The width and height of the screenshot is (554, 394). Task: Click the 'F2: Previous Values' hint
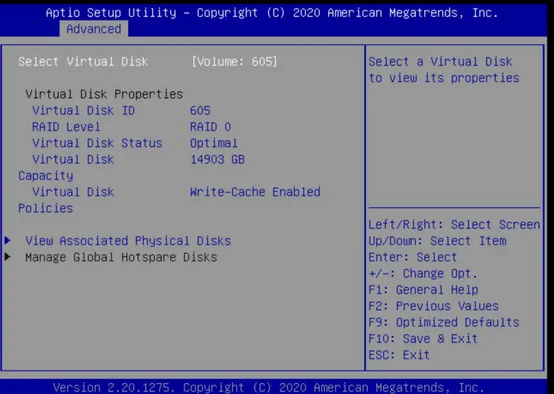[434, 306]
